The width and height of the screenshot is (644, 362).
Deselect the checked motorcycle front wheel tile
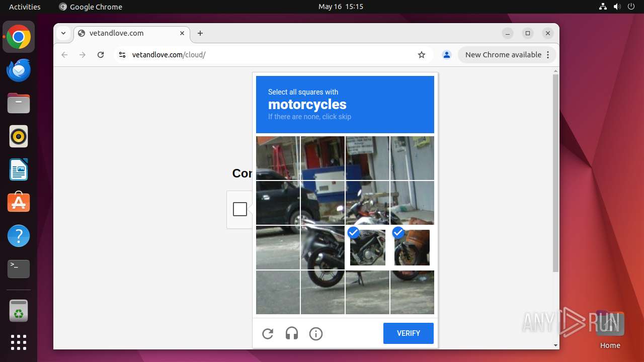tap(412, 247)
